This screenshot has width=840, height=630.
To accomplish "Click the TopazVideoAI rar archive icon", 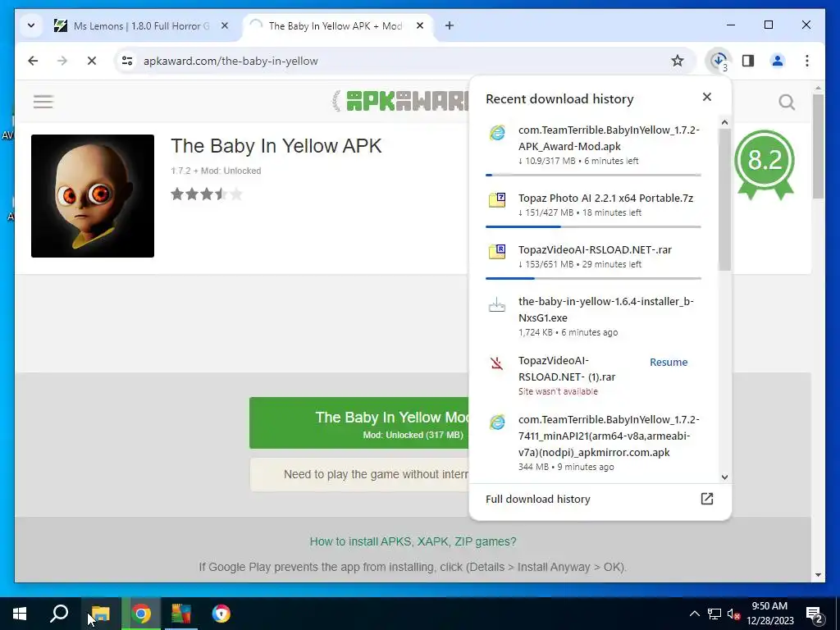I will (497, 251).
